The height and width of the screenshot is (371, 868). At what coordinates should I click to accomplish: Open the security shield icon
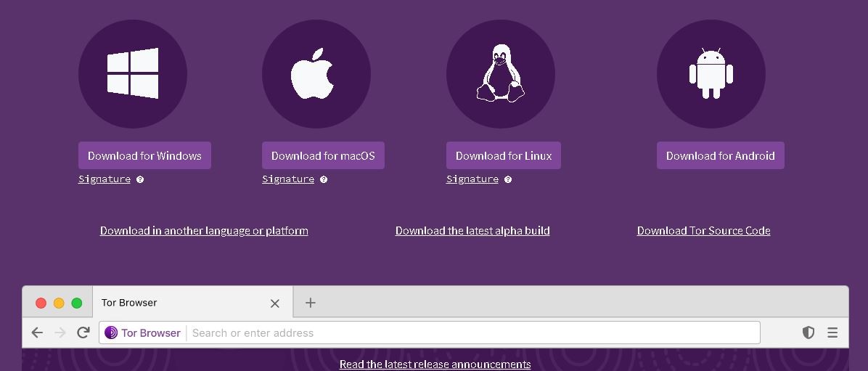coord(808,333)
